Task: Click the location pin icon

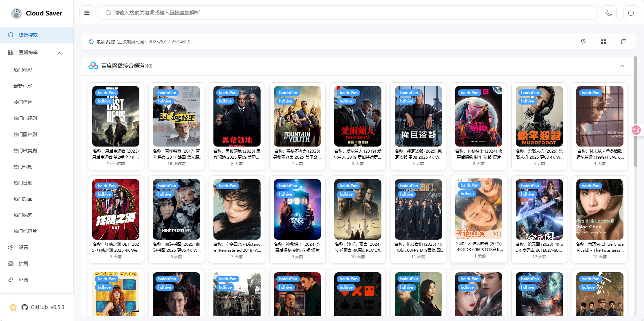Action: (583, 42)
